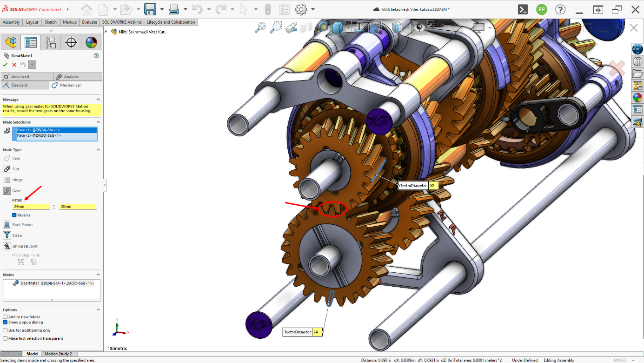
Task: Open the Analysis mates tab
Action: (x=78, y=77)
